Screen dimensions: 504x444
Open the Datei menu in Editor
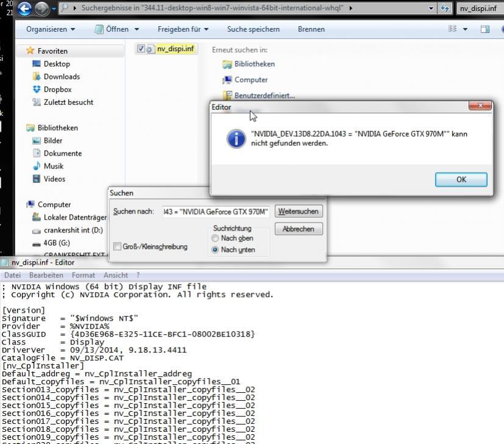13,275
